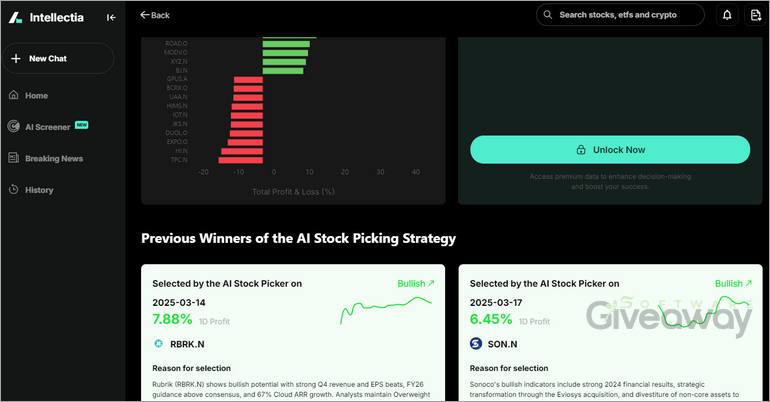This screenshot has width=770, height=402.
Task: Start a New Chat
Action: tap(58, 59)
